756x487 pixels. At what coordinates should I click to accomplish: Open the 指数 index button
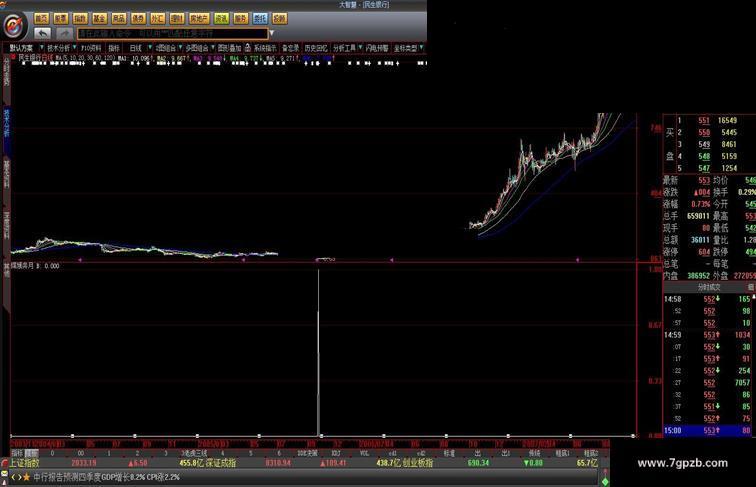[80, 18]
